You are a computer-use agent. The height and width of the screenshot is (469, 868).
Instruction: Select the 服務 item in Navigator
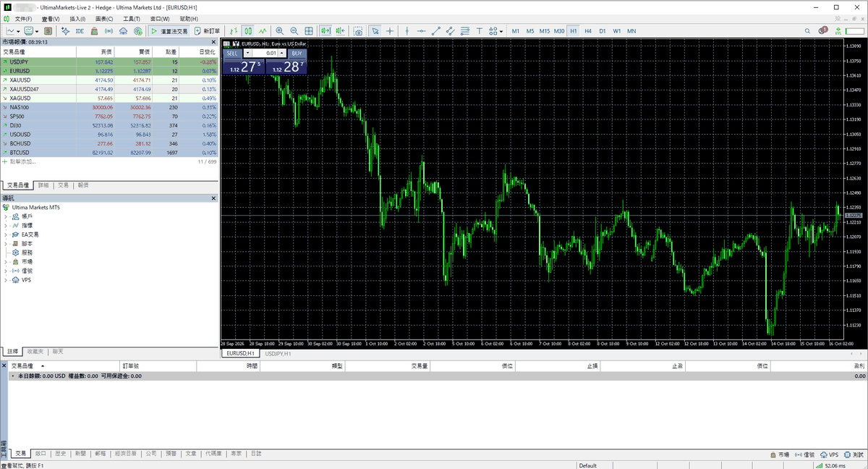27,253
